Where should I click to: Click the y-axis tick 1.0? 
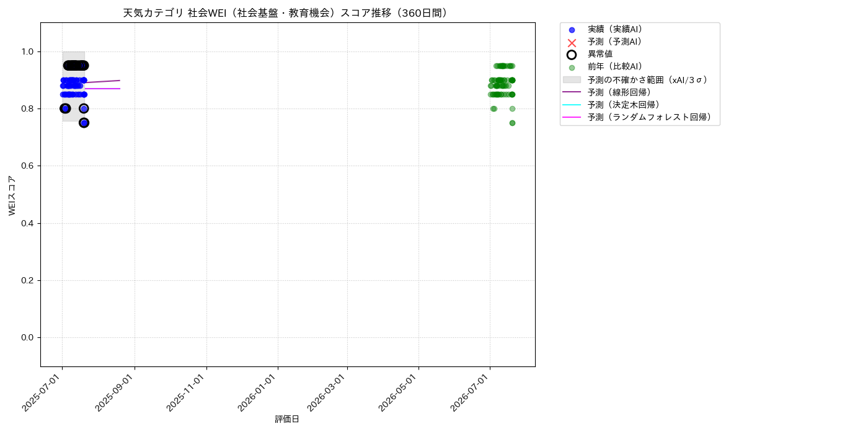tap(29, 51)
